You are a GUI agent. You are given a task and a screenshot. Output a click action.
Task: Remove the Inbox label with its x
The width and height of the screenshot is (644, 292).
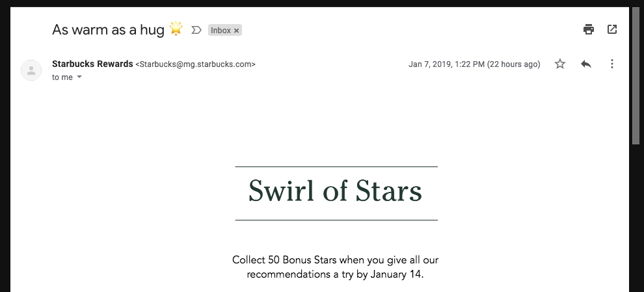(x=237, y=31)
